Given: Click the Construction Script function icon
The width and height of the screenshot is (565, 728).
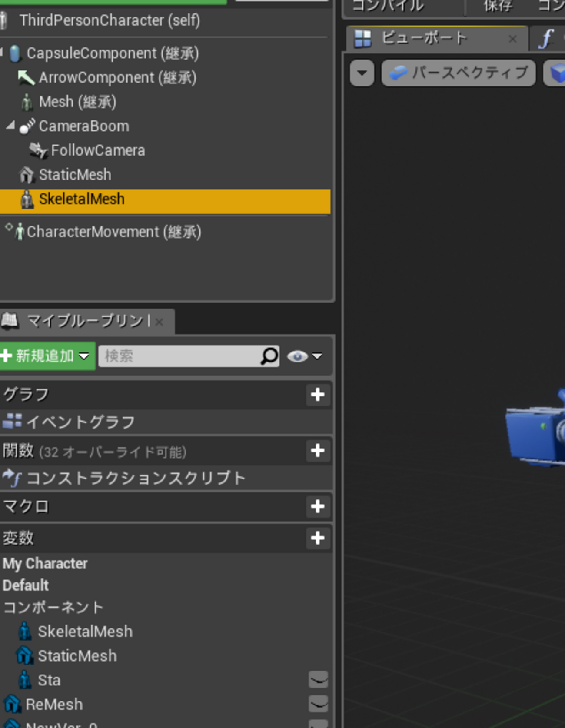Looking at the screenshot, I should click(12, 478).
